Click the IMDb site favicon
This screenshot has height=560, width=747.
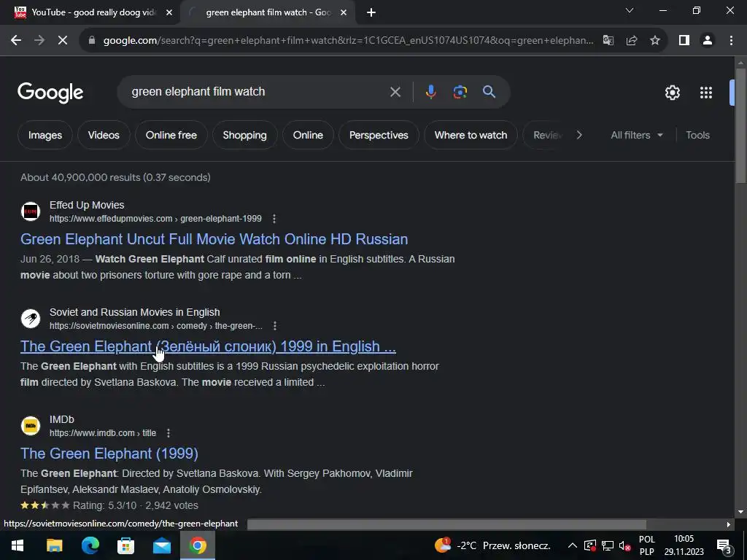click(31, 426)
